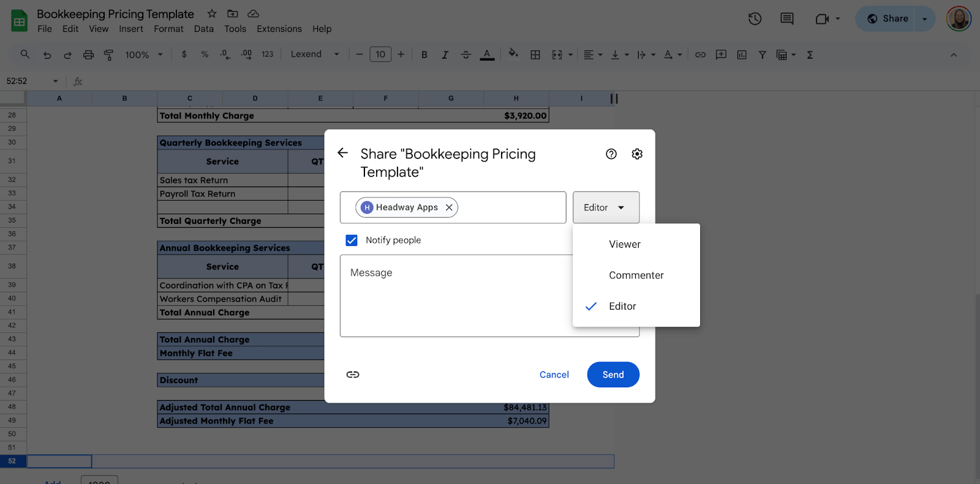Click the copy link icon
This screenshot has height=484, width=980.
point(353,374)
